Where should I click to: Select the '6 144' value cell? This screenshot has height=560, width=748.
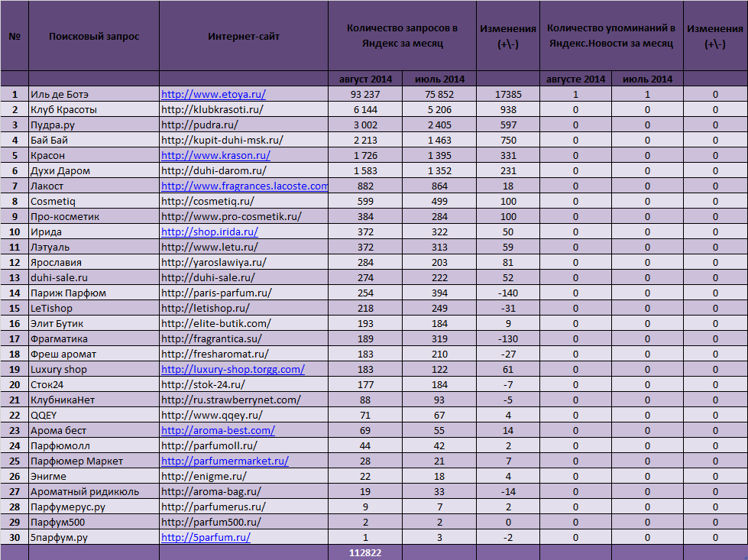[x=365, y=110]
